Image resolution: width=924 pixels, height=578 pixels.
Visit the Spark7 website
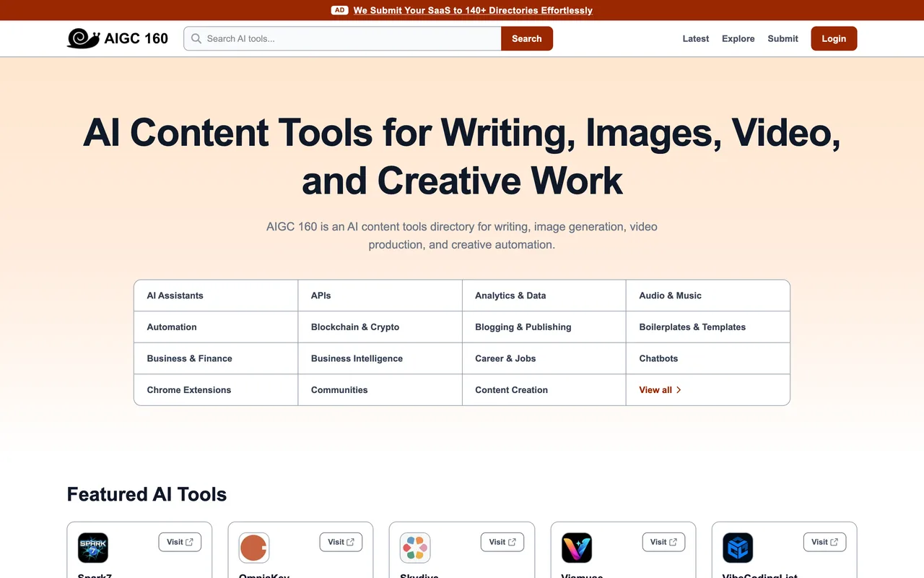coord(180,542)
